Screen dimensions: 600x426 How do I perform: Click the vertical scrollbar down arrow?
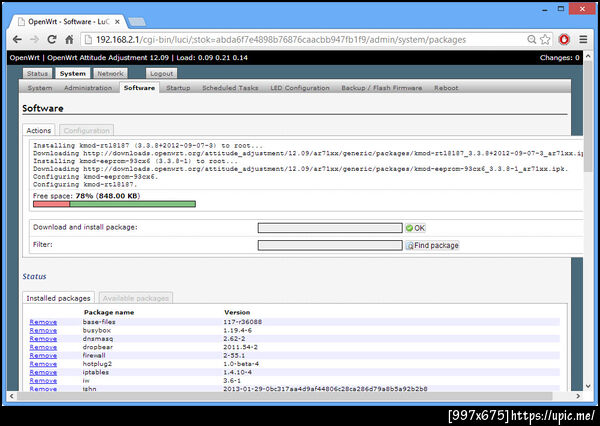click(589, 386)
